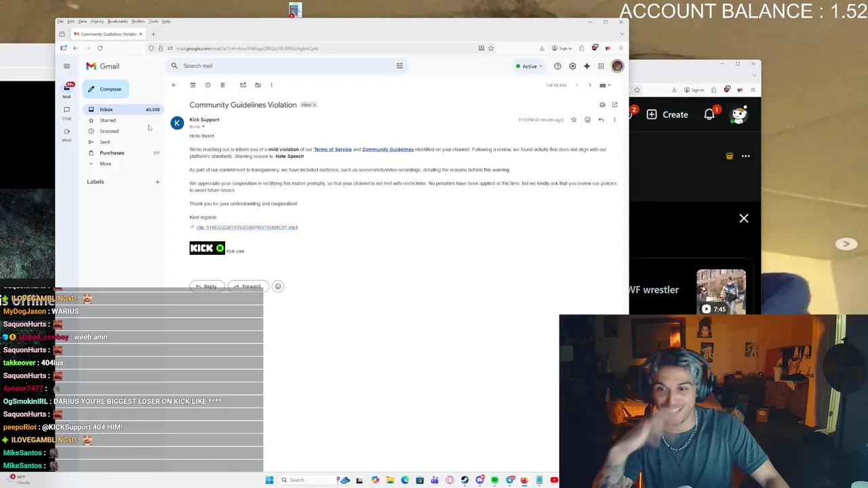Click Create in the Reddit window
The height and width of the screenshot is (488, 868).
click(668, 115)
